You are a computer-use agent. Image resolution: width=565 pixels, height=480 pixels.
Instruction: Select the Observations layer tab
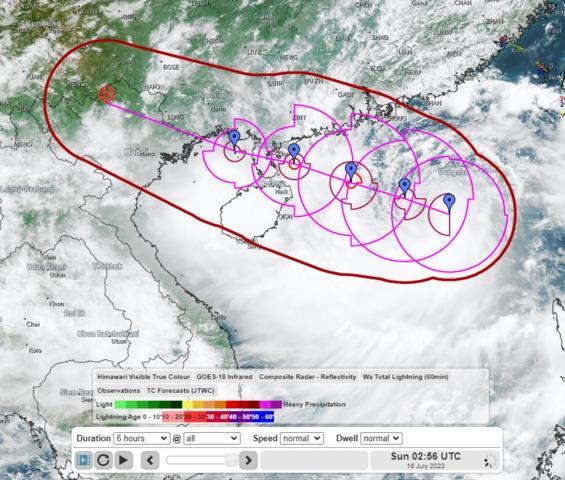point(119,391)
